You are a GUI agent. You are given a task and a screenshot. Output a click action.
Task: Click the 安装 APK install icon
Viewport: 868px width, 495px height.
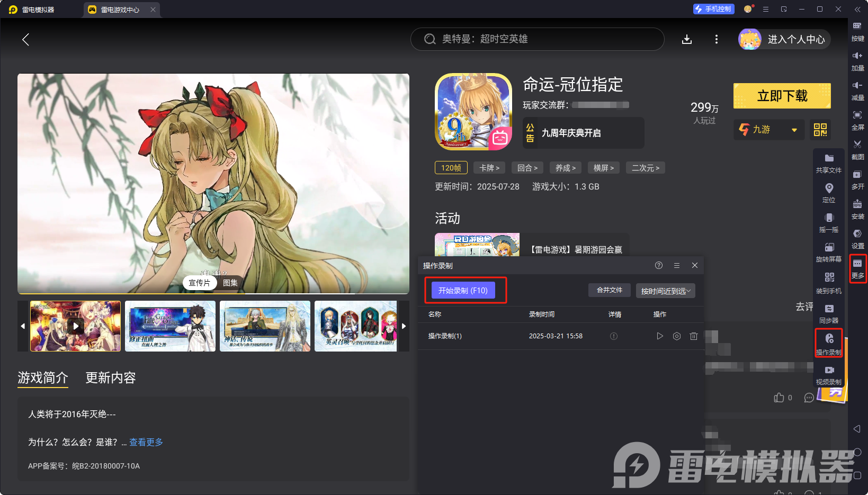point(857,210)
